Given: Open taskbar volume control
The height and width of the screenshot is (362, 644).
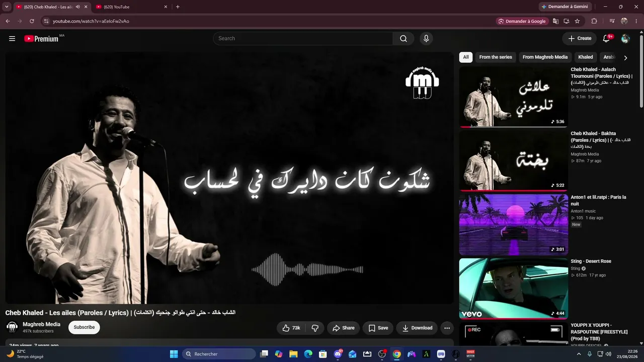Looking at the screenshot, I should tap(608, 354).
